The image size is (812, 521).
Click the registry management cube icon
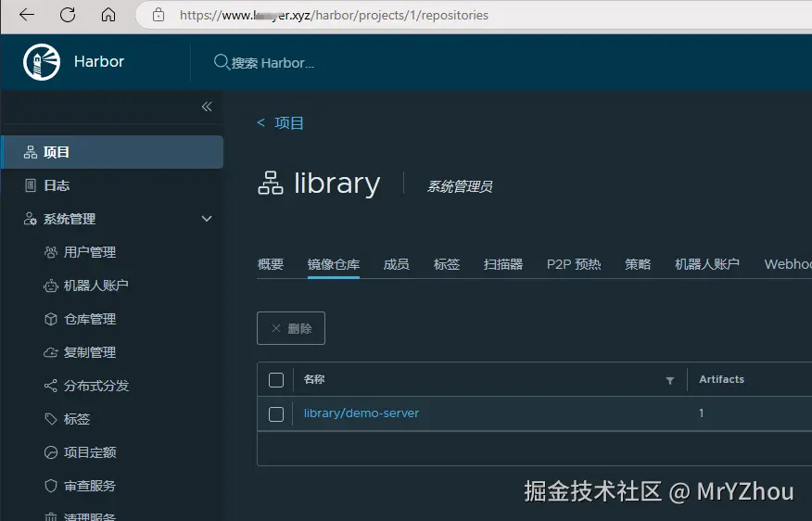pos(51,319)
